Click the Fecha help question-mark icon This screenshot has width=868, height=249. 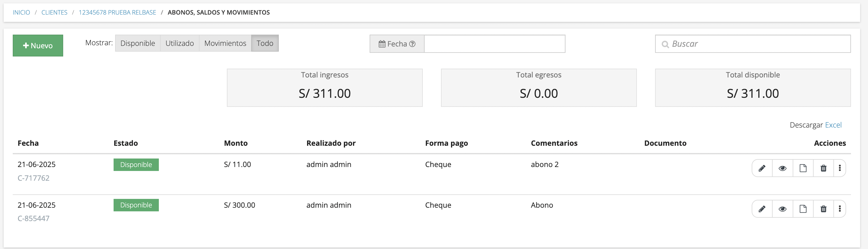(412, 44)
